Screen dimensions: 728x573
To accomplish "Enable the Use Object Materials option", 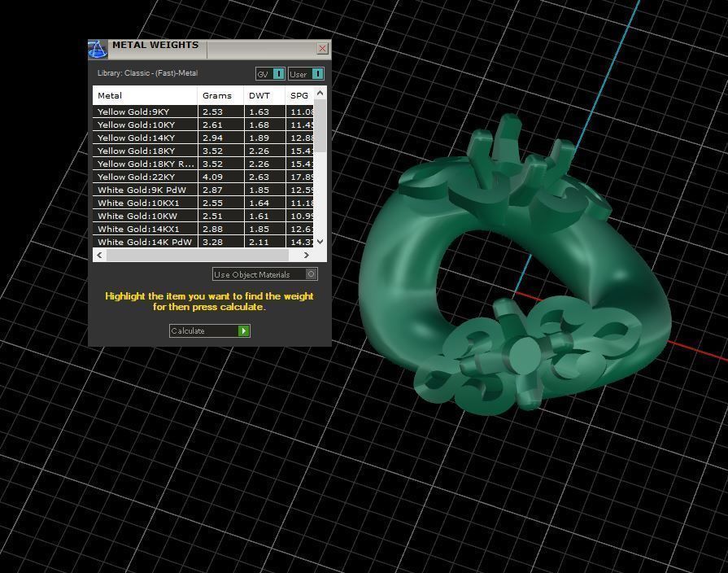I will click(265, 274).
